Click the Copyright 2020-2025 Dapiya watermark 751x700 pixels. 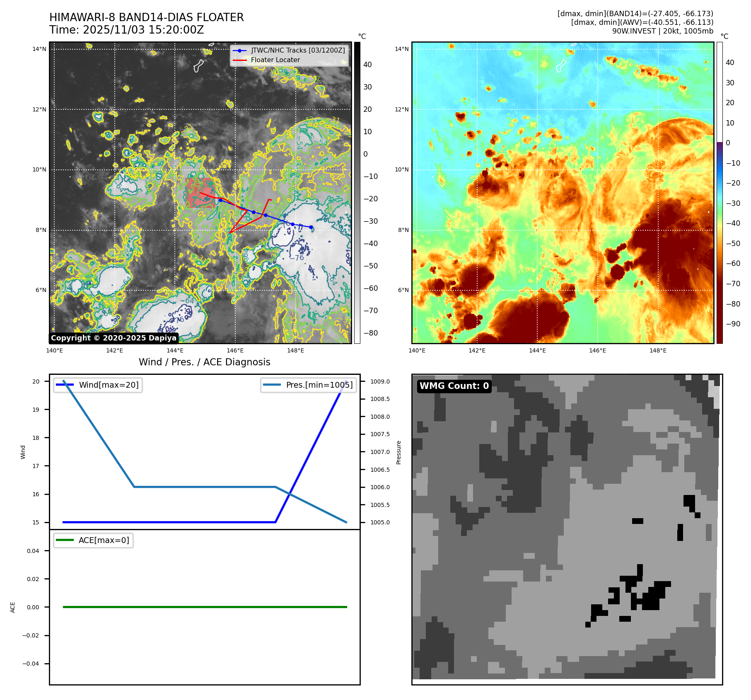tap(113, 338)
